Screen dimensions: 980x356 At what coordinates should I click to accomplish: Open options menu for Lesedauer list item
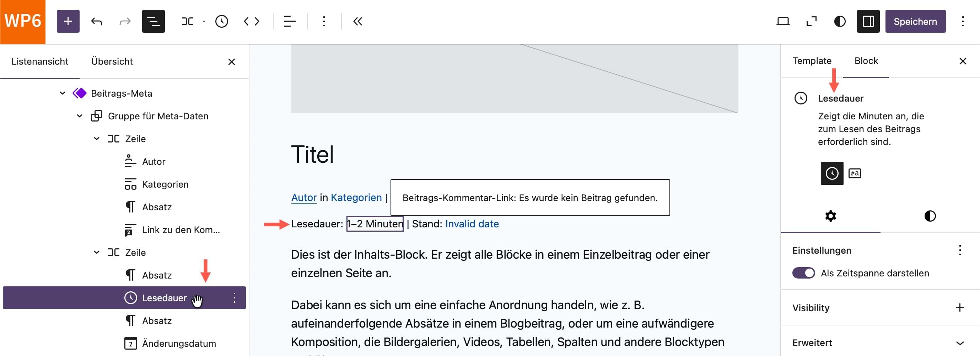pyautogui.click(x=235, y=298)
